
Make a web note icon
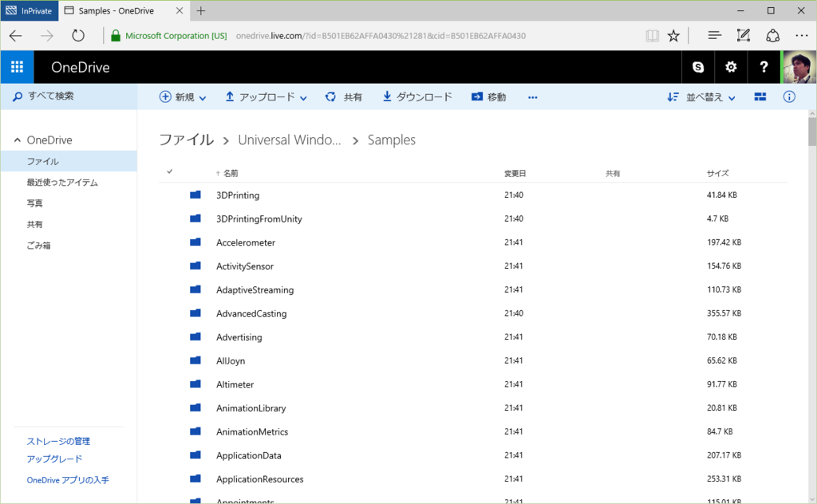point(744,35)
